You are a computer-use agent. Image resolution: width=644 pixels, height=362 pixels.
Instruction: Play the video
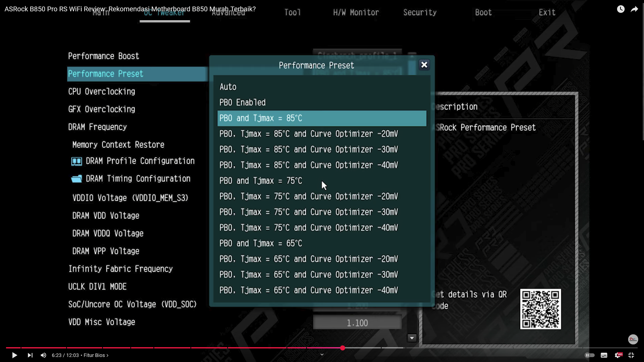click(x=15, y=355)
